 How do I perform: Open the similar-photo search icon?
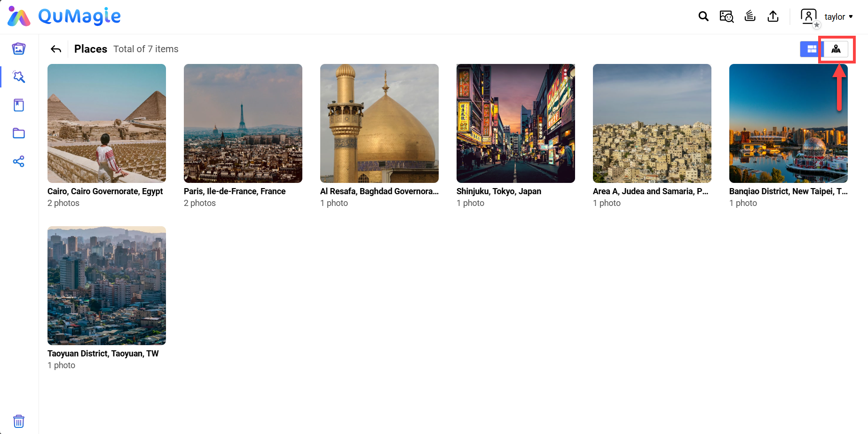point(726,16)
